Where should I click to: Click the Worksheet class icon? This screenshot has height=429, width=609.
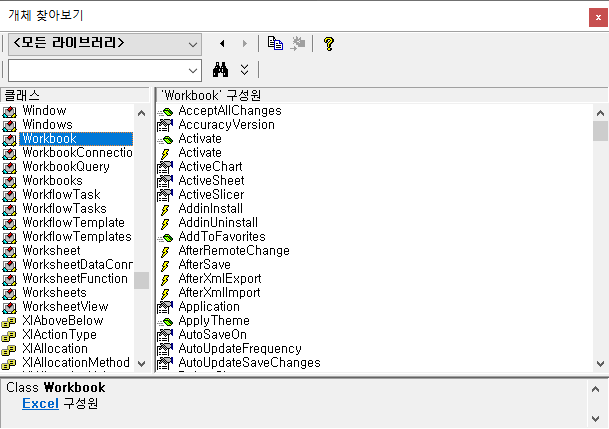9,251
